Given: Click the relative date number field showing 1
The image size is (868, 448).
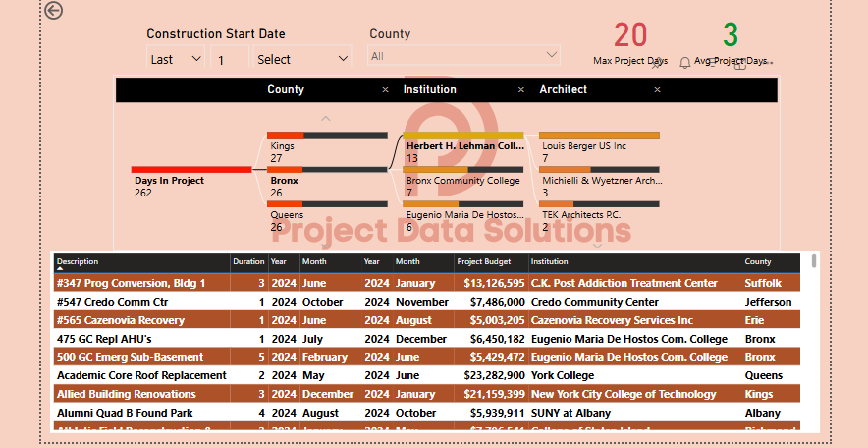Looking at the screenshot, I should click(x=230, y=59).
